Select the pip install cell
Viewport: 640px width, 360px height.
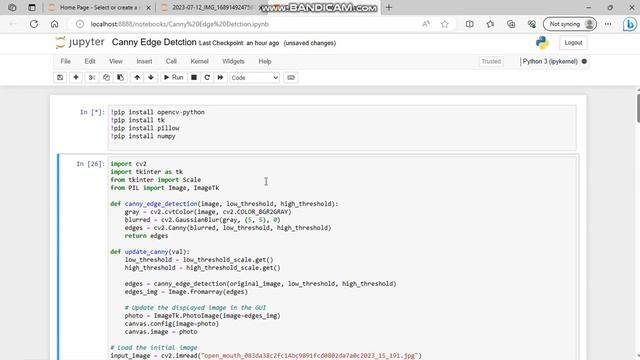coord(342,127)
